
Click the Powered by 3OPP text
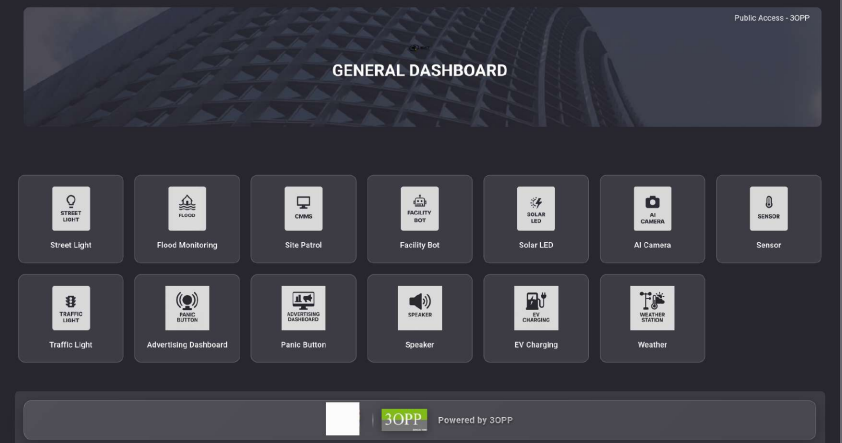[x=475, y=420]
